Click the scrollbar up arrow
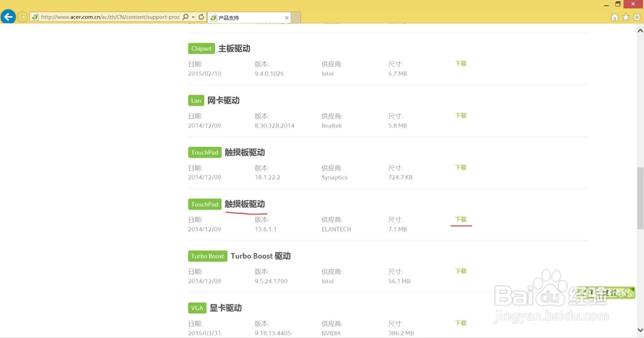 click(x=640, y=30)
